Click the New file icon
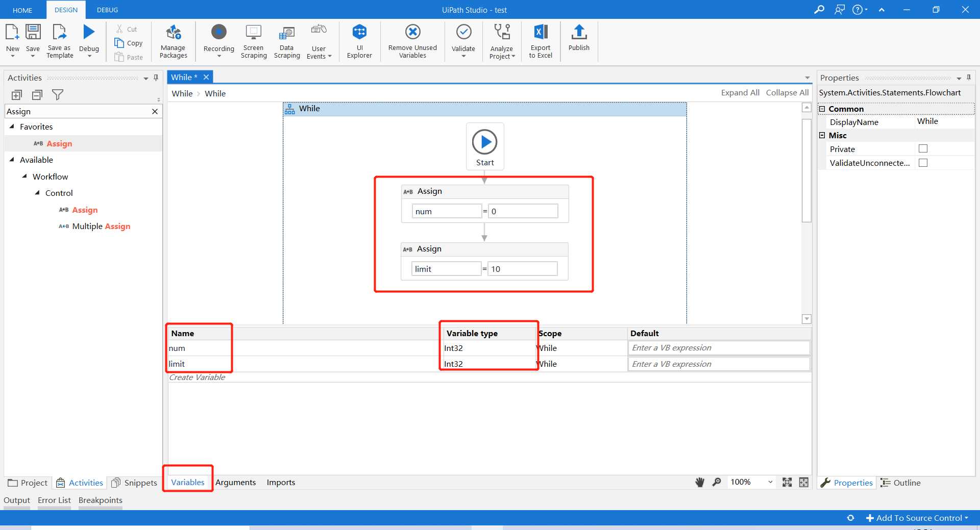The width and height of the screenshot is (980, 530). (x=12, y=32)
